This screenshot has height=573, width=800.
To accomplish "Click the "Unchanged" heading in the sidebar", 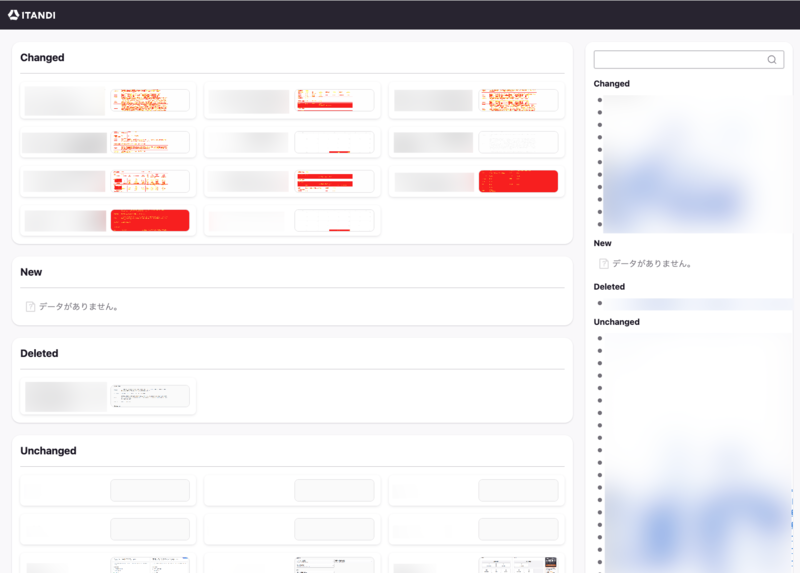I will pos(616,322).
